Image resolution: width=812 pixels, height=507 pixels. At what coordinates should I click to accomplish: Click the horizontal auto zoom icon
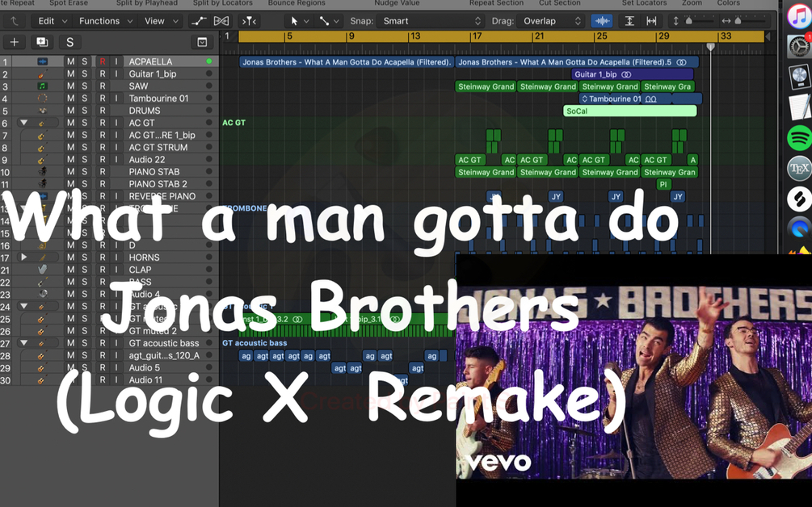coord(651,21)
